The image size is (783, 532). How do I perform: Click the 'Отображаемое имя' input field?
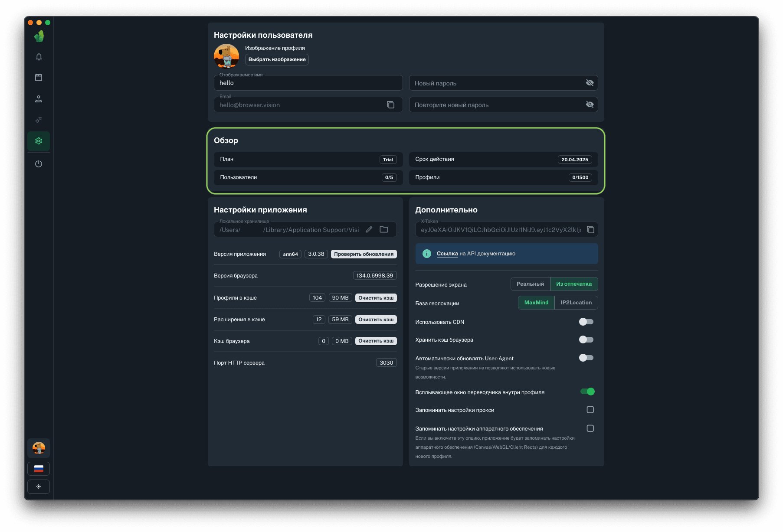tap(308, 83)
